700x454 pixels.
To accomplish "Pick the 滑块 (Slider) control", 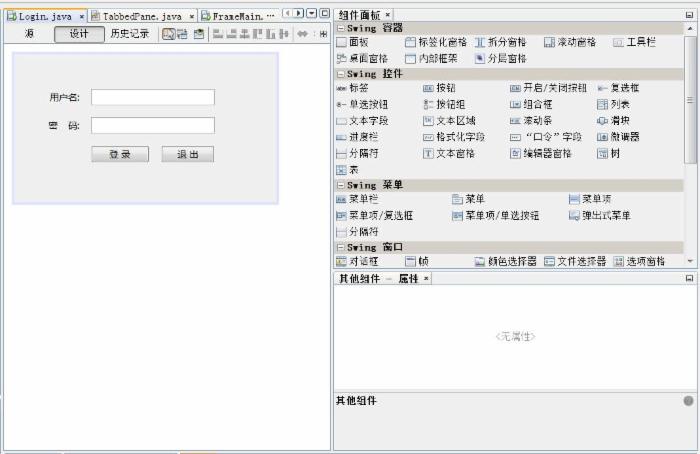I will pyautogui.click(x=613, y=121).
